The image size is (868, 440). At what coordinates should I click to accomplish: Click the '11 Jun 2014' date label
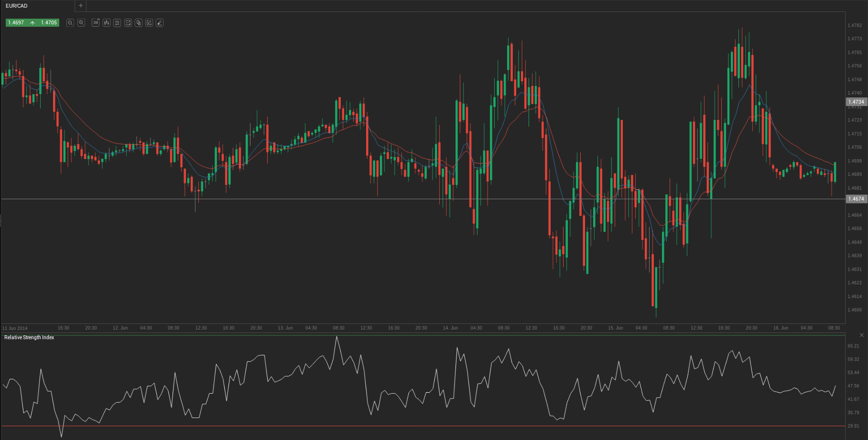tap(15, 328)
